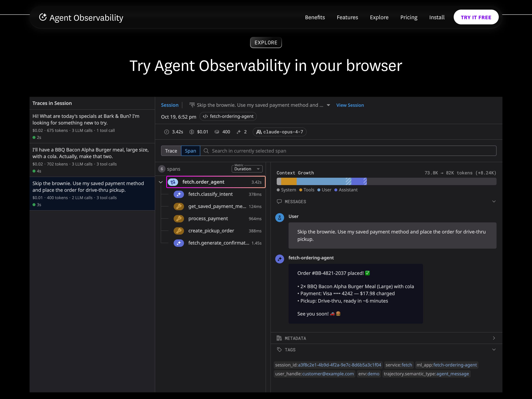Viewport: 532px width, 399px height.
Task: Click the Agent Observability logo icon
Action: [x=43, y=17]
